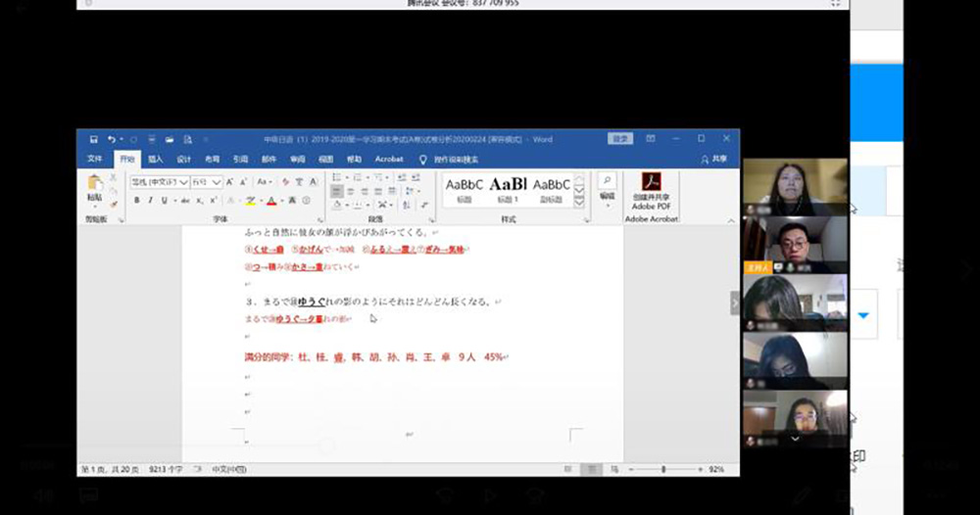Click the Share icon at the ribbon's right
Viewport: 980px width, 515px height.
[714, 160]
